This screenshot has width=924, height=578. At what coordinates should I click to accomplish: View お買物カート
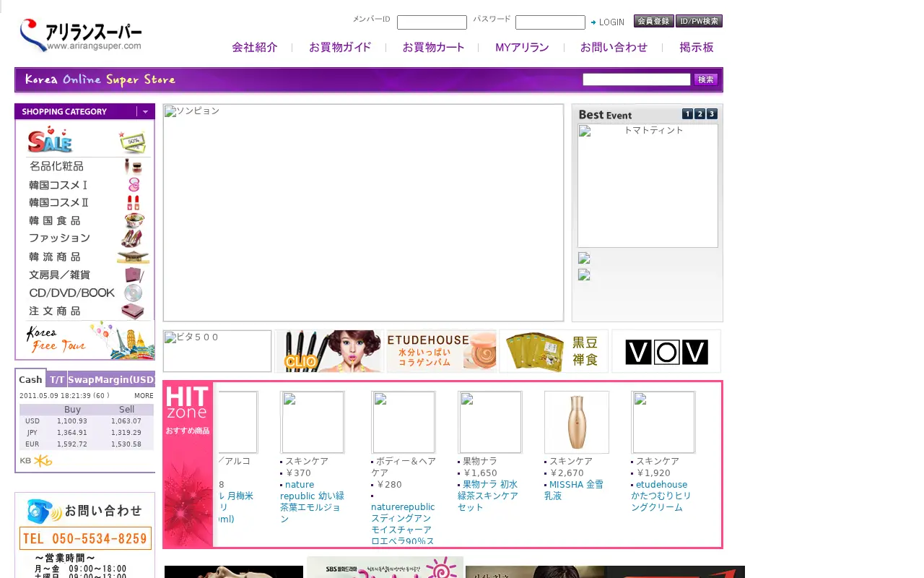[x=433, y=48]
